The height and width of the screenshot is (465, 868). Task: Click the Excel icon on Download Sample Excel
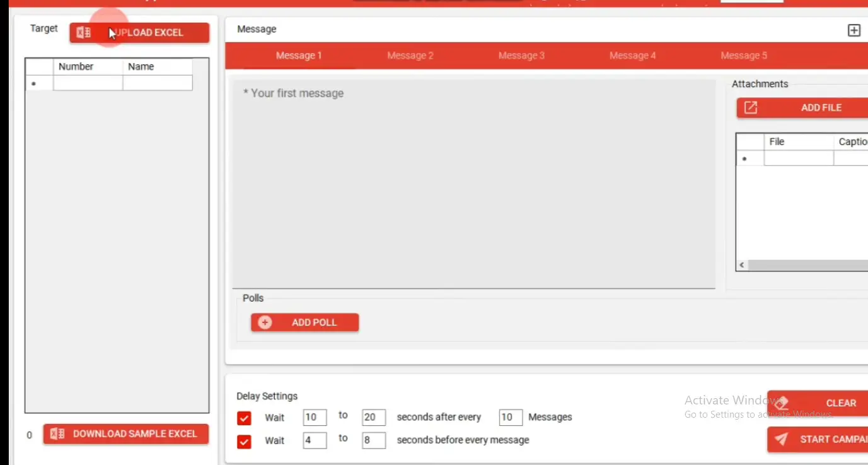point(57,434)
